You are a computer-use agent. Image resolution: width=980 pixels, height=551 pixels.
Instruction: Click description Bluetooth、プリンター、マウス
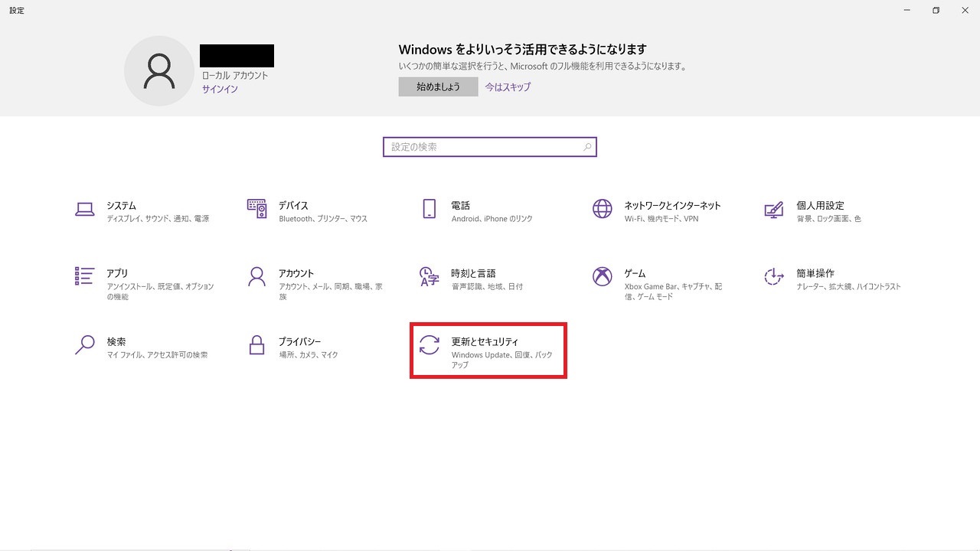coord(323,219)
